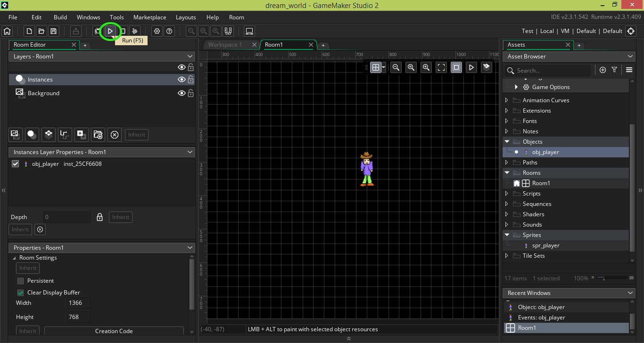Expand the Scripts folder
644x343 pixels.
click(x=507, y=194)
